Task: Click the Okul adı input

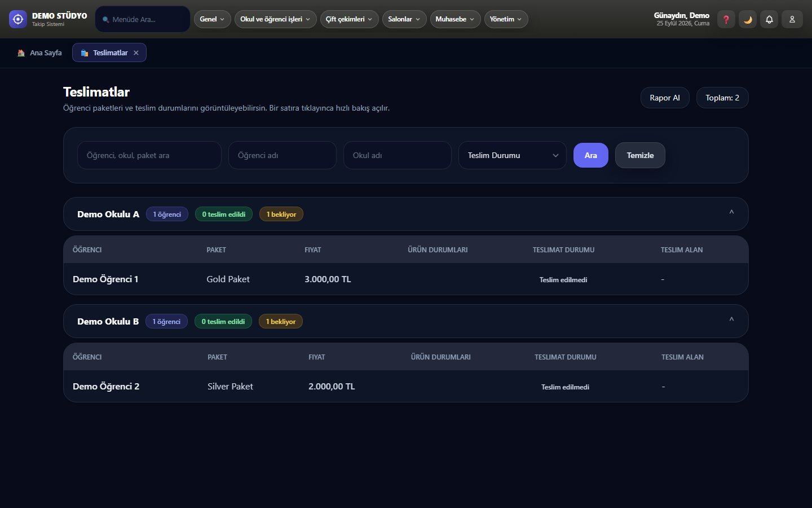Action: coord(398,155)
